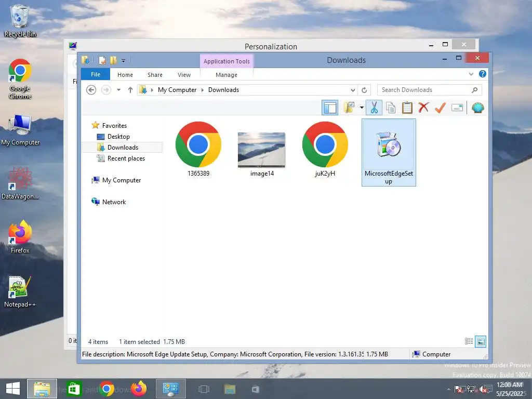This screenshot has height=399, width=532.
Task: Select My Computer in navigation pane
Action: (122, 180)
